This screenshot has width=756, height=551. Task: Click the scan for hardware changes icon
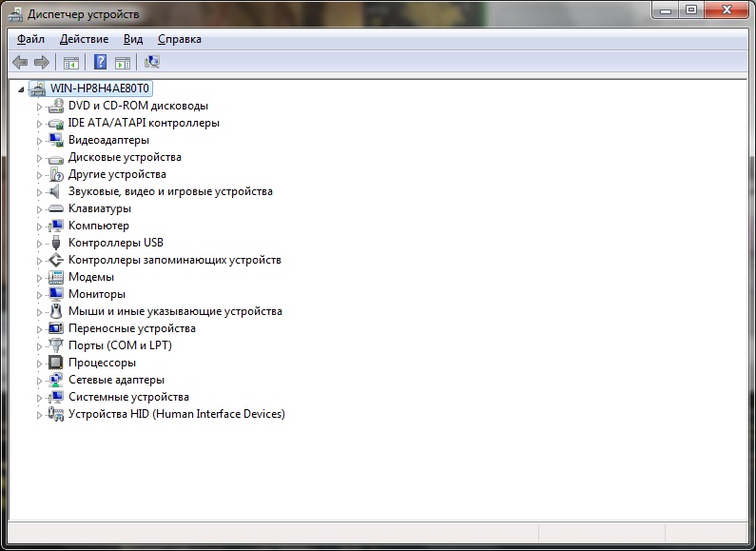pyautogui.click(x=151, y=63)
